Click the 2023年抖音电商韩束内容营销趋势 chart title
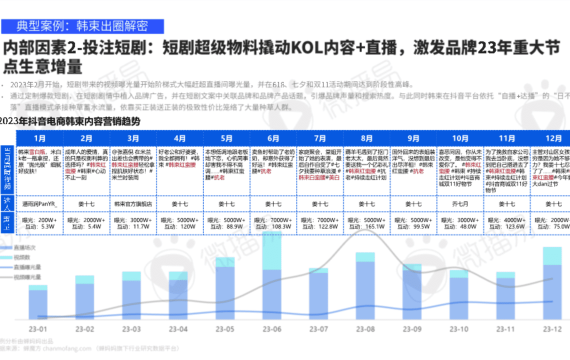Screen dimensions: 570x360 coord(70,121)
